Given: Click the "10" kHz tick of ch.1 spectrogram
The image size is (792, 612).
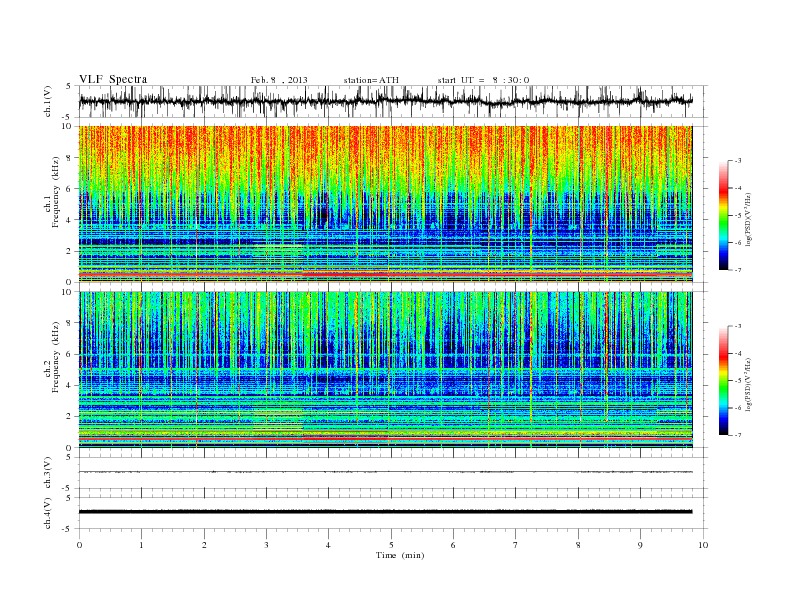Looking at the screenshot, I should 69,126.
